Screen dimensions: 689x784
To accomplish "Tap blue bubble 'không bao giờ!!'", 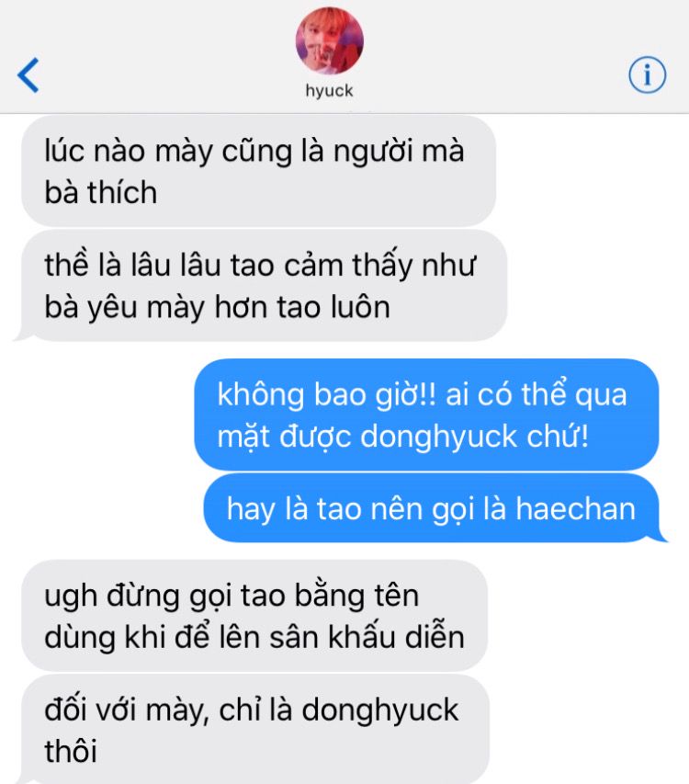I will coord(426,415).
